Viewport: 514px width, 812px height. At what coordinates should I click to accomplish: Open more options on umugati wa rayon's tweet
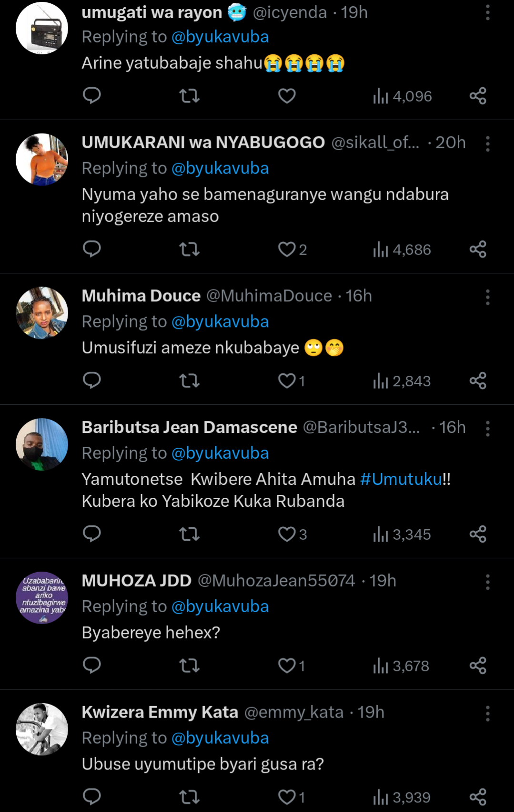coord(487,13)
